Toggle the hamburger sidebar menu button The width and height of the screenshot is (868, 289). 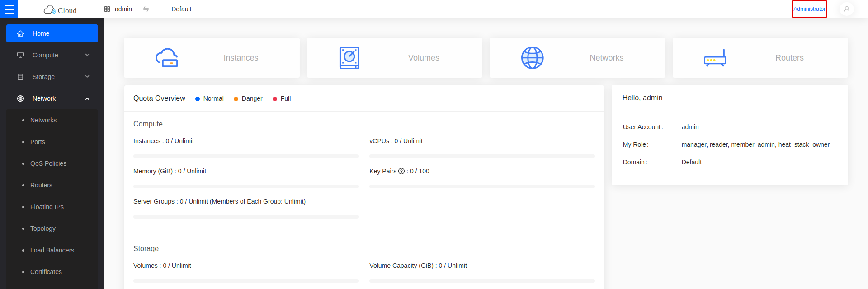9,9
